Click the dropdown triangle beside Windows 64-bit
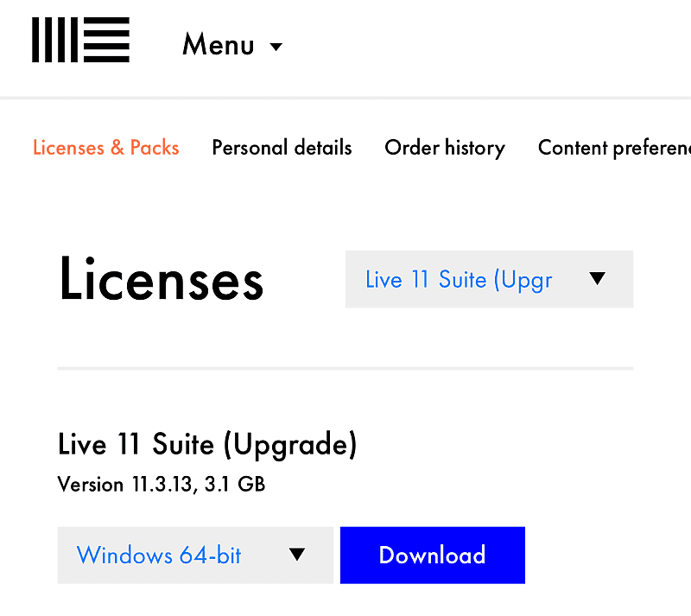This screenshot has width=691, height=616. click(x=297, y=556)
